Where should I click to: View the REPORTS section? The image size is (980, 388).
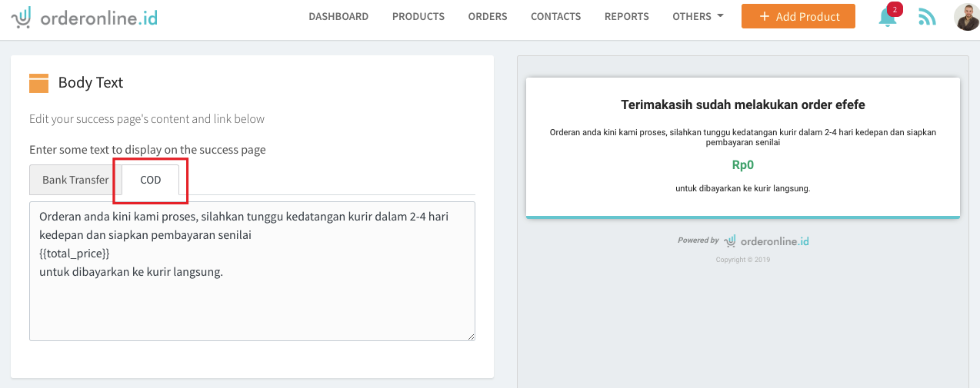pyautogui.click(x=626, y=16)
